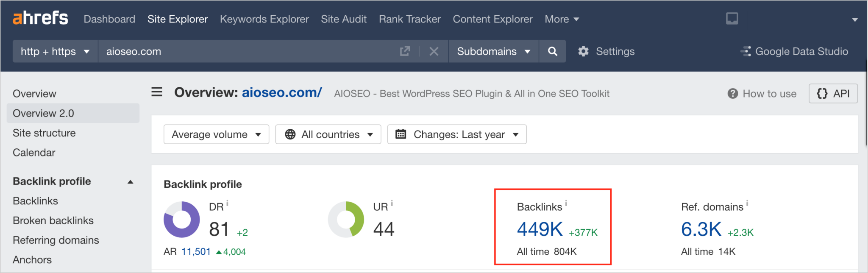
Task: Click the UR donut chart
Action: click(346, 220)
